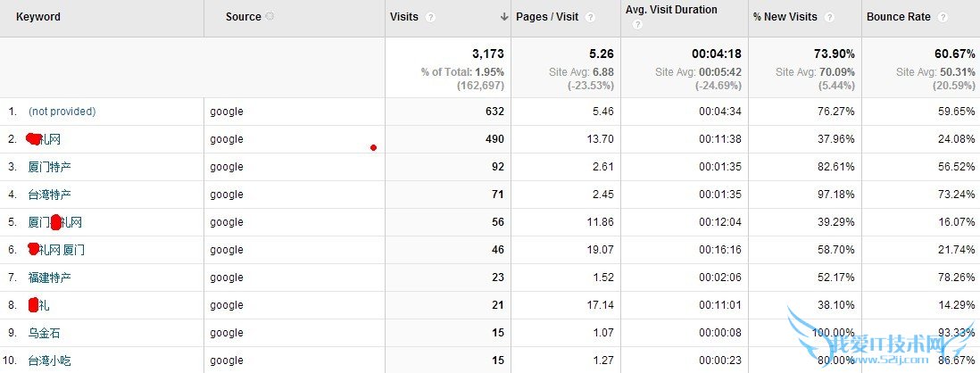Image resolution: width=980 pixels, height=373 pixels.
Task: Show the Bounce Rate help tooltip icon
Action: [945, 17]
